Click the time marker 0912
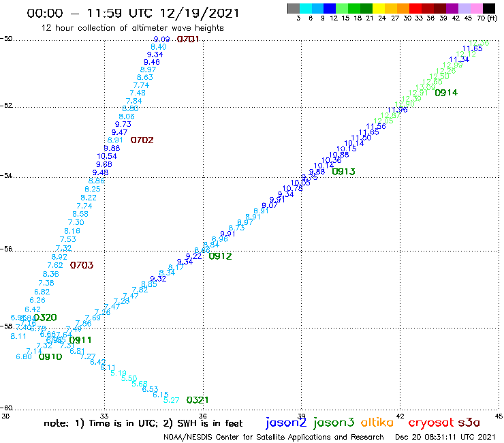 click(x=220, y=256)
